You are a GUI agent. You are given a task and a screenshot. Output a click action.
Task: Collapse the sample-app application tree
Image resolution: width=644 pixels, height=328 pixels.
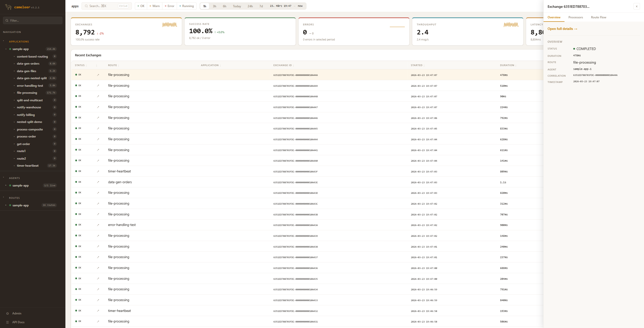coord(6,49)
